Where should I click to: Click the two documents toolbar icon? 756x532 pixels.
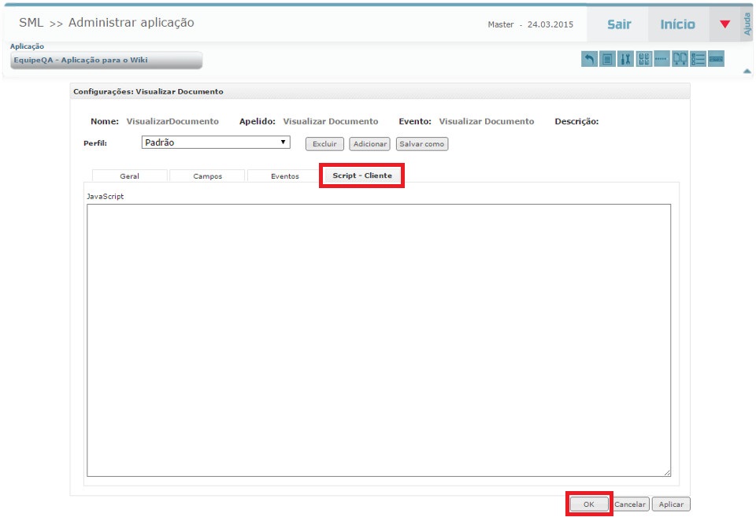pos(680,59)
